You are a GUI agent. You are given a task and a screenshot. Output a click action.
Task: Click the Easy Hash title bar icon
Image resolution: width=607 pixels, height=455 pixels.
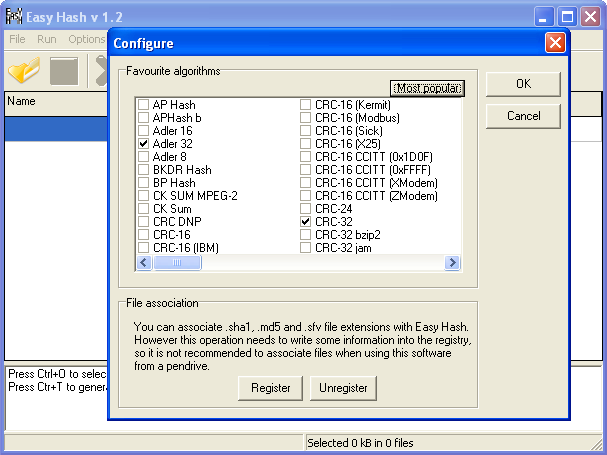[14, 17]
